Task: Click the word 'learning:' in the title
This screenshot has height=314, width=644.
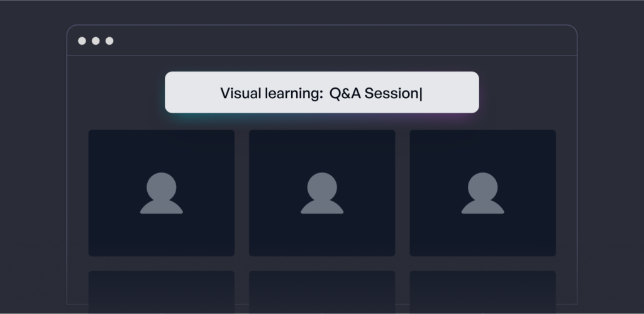Action: click(294, 94)
